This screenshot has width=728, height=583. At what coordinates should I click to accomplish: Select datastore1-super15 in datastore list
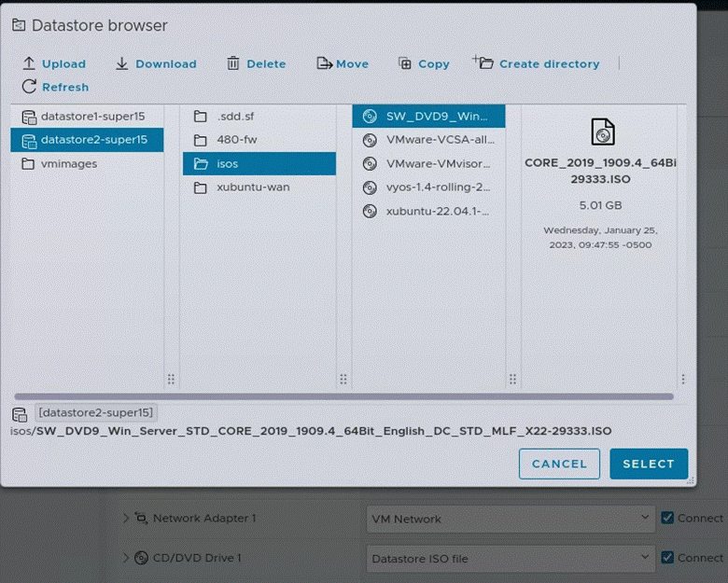click(88, 117)
